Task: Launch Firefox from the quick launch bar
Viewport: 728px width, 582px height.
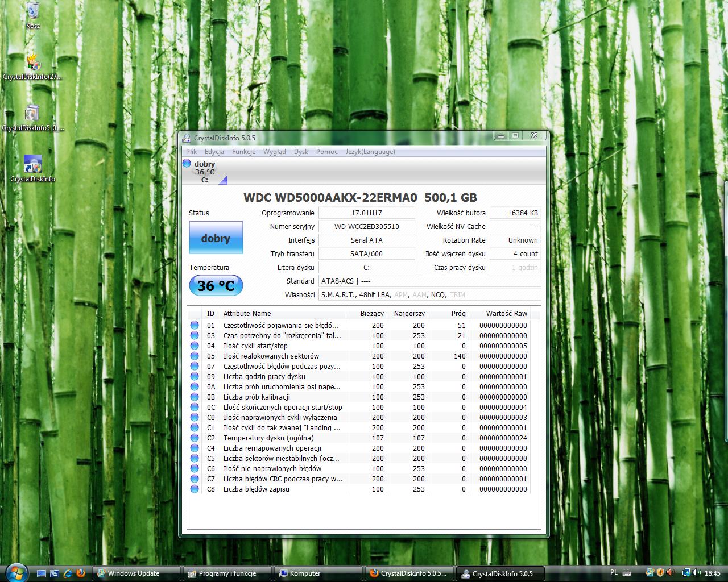Action: click(x=81, y=573)
